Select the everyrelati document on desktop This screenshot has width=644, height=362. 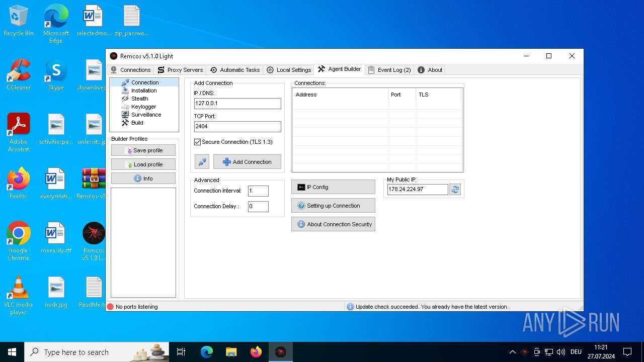(56, 184)
